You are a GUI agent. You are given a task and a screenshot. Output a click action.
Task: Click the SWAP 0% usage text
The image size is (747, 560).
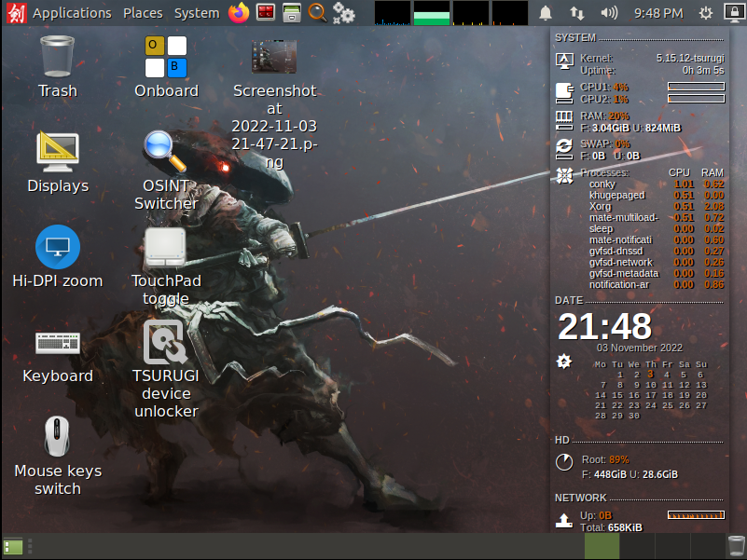tap(605, 143)
